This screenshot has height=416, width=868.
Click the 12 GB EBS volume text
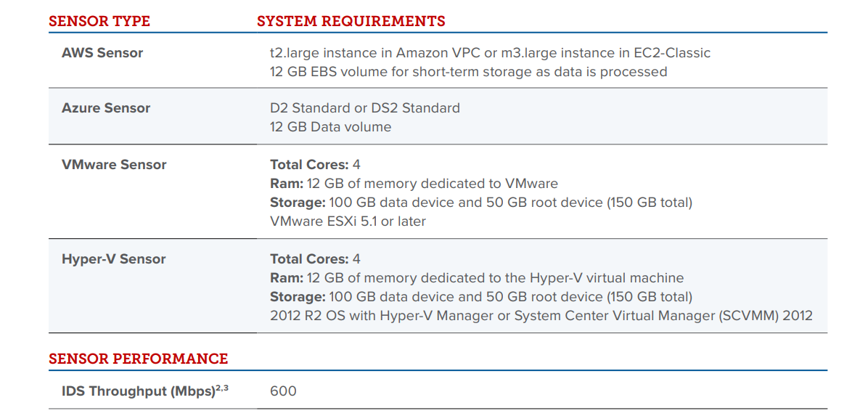click(x=468, y=72)
